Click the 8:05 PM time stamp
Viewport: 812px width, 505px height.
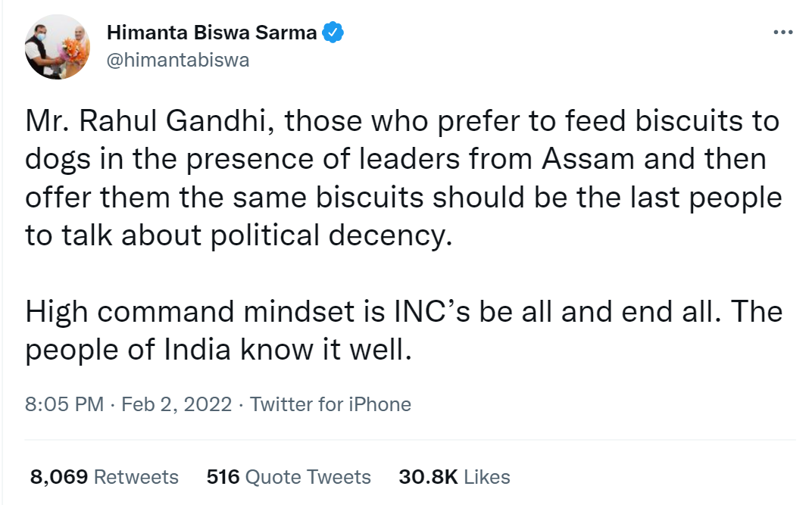(x=64, y=404)
